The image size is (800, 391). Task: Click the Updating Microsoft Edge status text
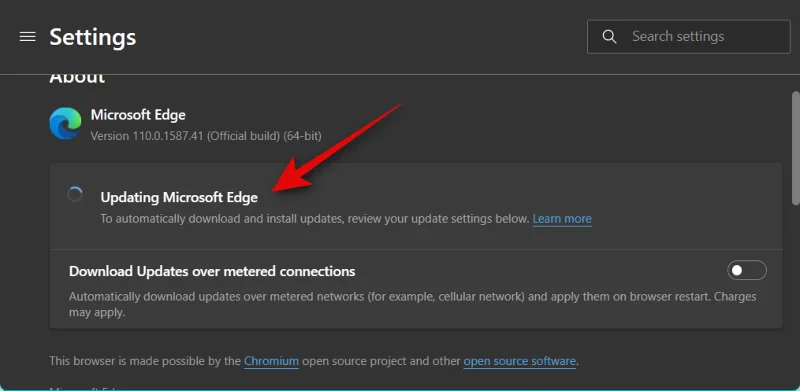[x=179, y=197]
